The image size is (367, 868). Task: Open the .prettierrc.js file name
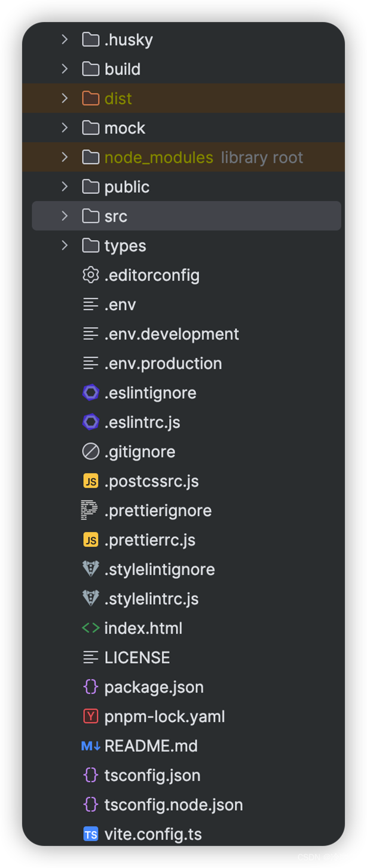150,540
